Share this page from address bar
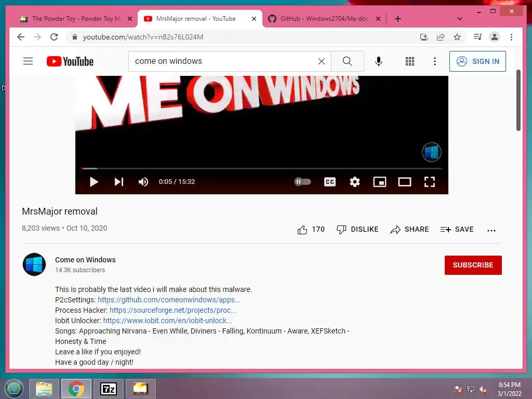532x399 pixels. pos(441,37)
